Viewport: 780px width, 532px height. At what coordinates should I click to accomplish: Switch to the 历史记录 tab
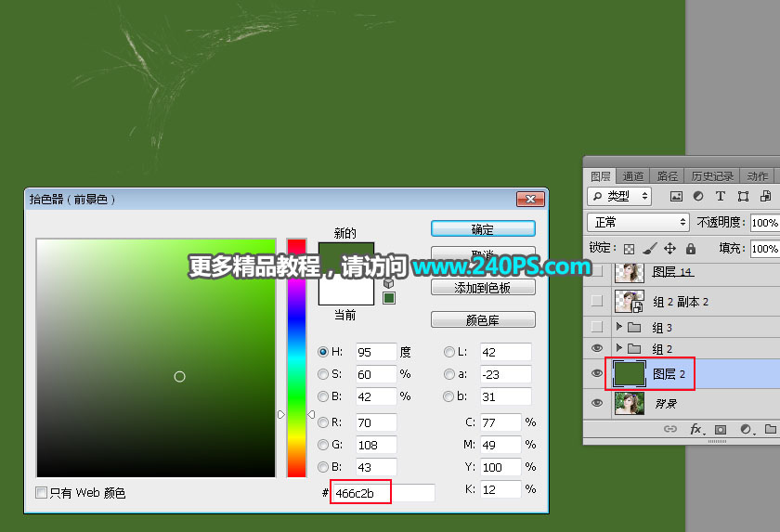pyautogui.click(x=712, y=176)
